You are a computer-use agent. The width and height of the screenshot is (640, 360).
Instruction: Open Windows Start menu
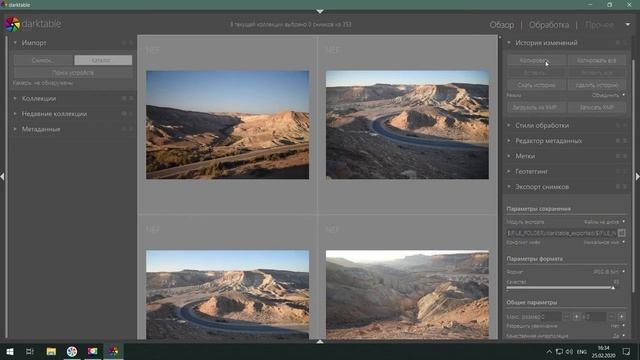point(9,351)
